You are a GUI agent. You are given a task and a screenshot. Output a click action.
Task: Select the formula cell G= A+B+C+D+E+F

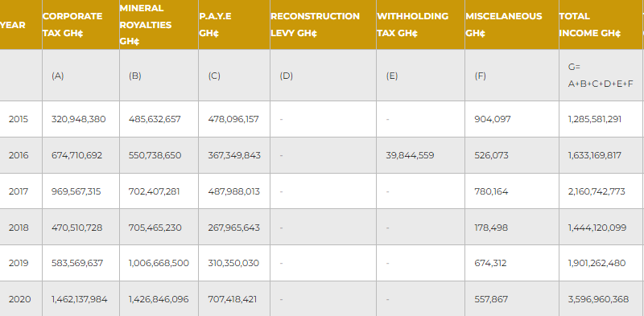click(601, 76)
